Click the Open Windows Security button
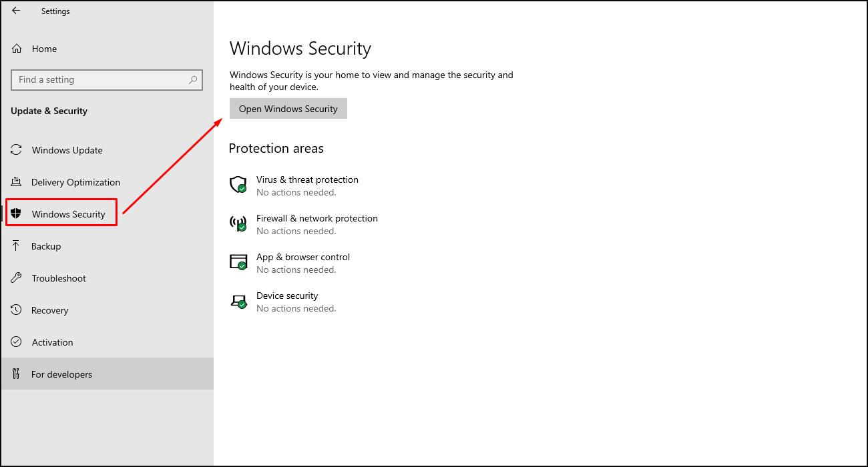Screen dimensions: 868x467 pos(288,109)
